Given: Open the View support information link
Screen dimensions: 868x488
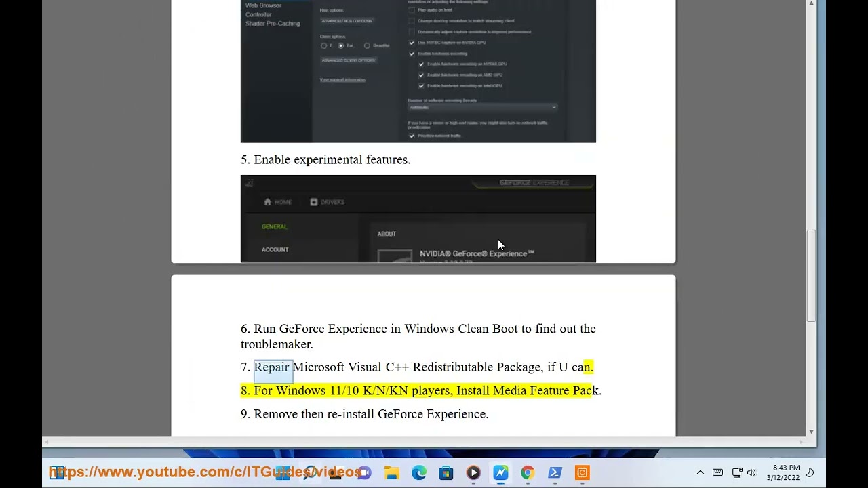Looking at the screenshot, I should click(x=342, y=80).
